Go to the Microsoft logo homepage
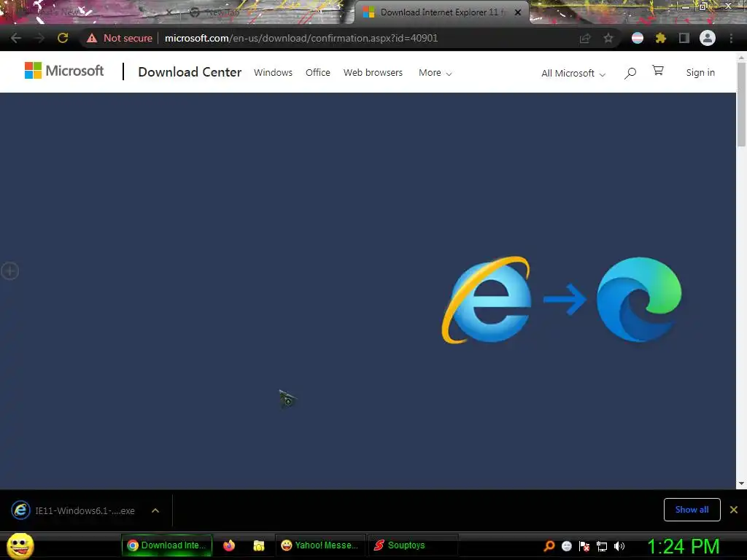747x560 pixels. point(64,71)
